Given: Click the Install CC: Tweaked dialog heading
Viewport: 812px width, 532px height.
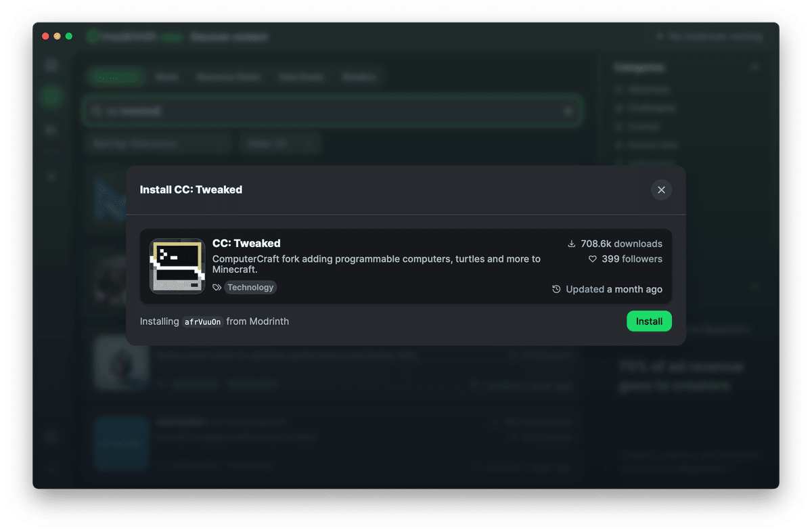Looking at the screenshot, I should tap(191, 190).
